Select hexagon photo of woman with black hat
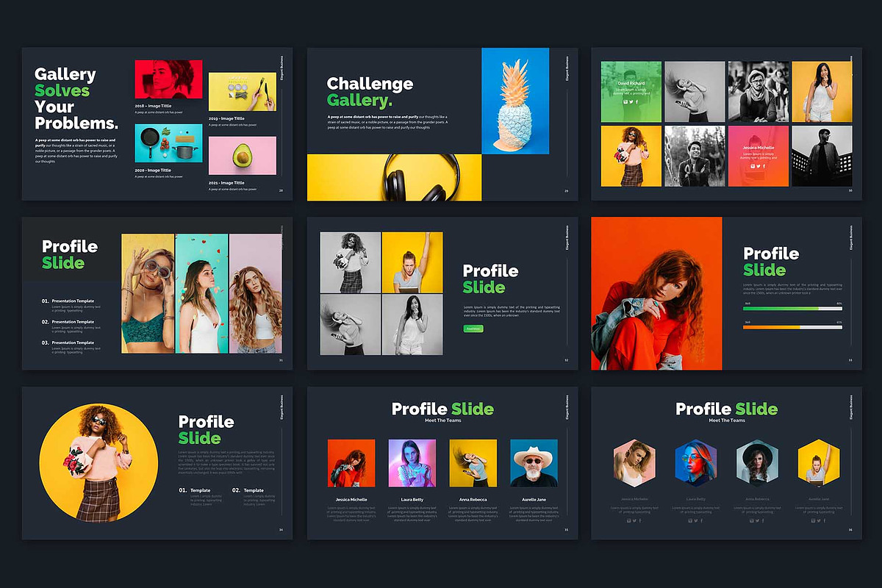 756,463
